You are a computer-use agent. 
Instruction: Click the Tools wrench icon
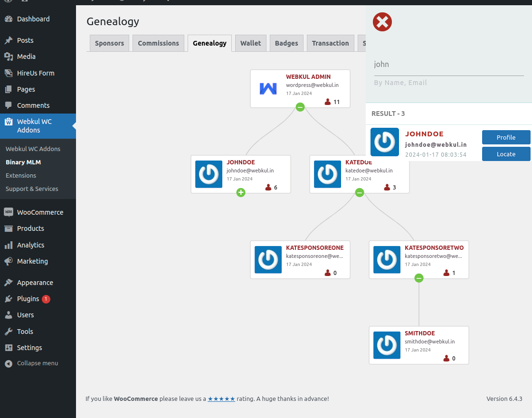tap(9, 332)
